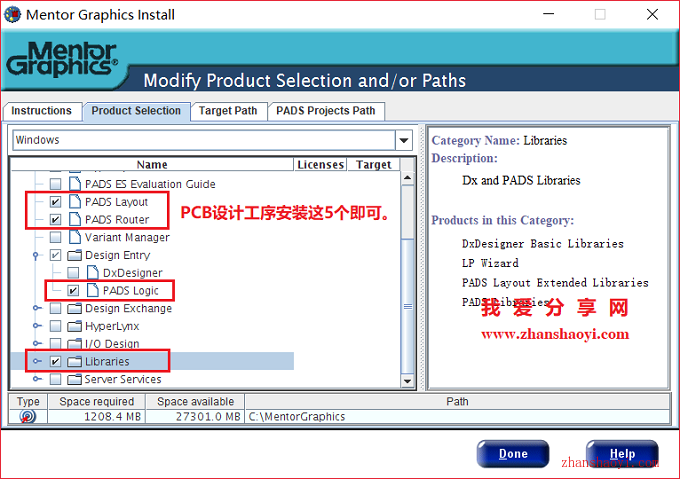Switch to the Instructions tab
Screen dimensions: 680x479
point(42,111)
